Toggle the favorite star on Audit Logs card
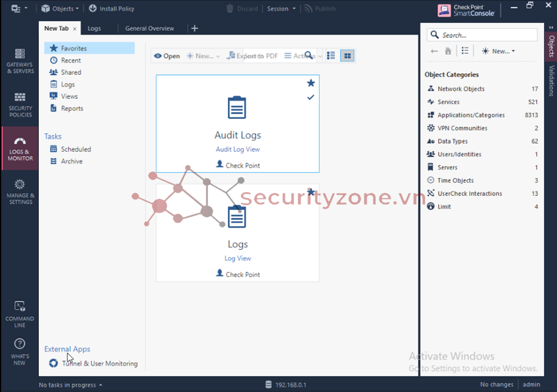 (x=311, y=83)
